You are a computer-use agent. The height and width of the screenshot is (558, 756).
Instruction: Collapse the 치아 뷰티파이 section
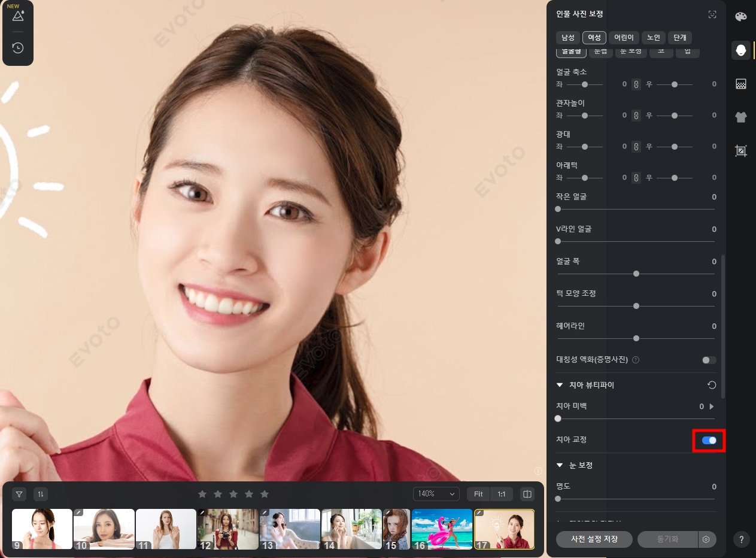(x=560, y=385)
